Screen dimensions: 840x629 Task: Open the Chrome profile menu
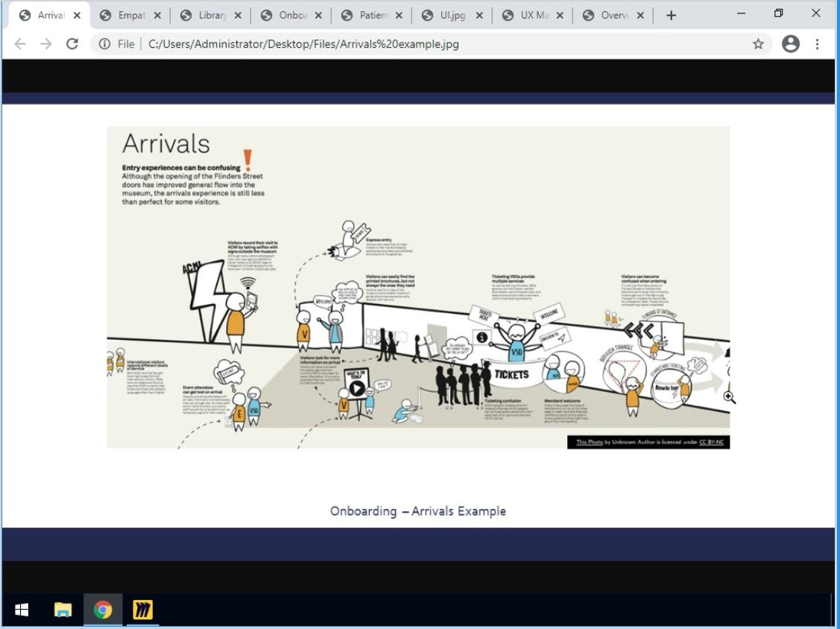tap(790, 44)
